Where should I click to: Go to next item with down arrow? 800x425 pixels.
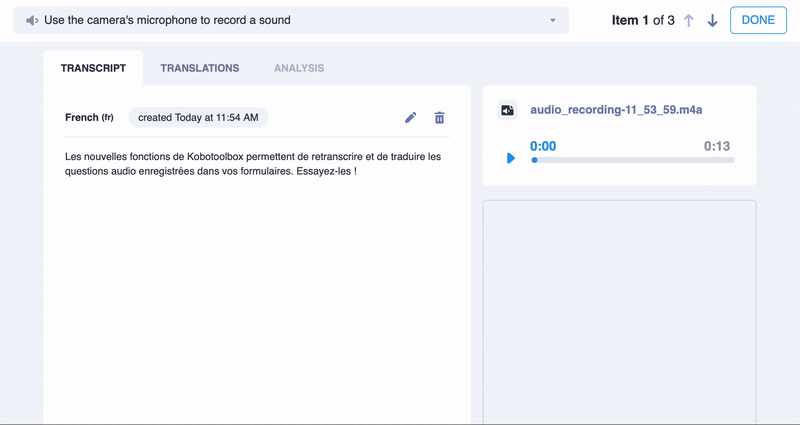(712, 21)
